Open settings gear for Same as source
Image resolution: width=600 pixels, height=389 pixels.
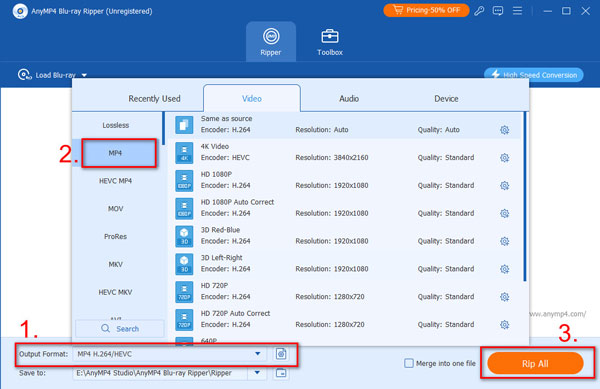click(504, 130)
